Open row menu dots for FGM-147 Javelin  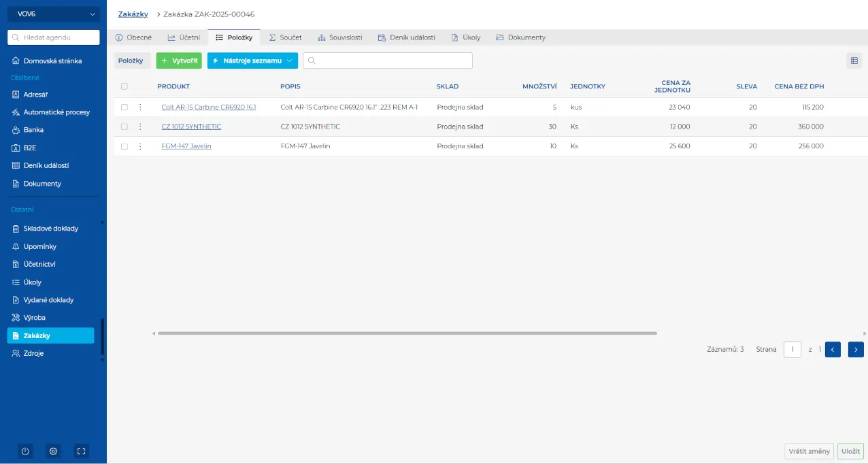point(140,146)
